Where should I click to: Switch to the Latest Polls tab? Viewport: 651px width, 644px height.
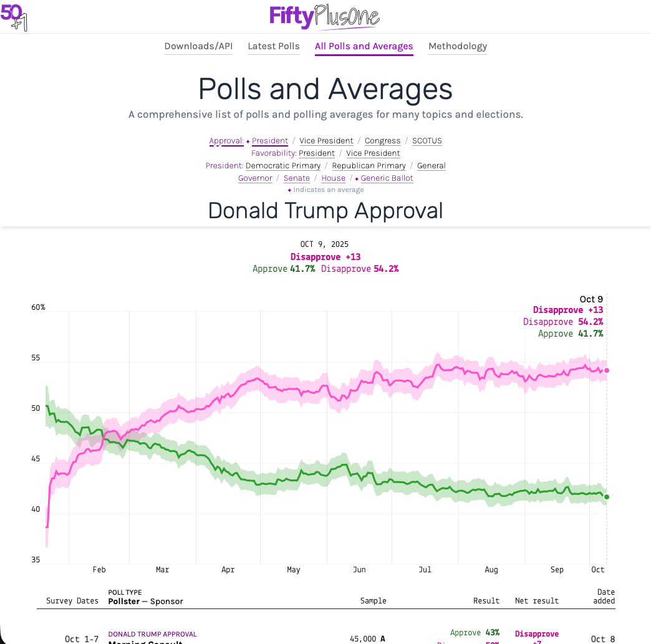pos(273,46)
